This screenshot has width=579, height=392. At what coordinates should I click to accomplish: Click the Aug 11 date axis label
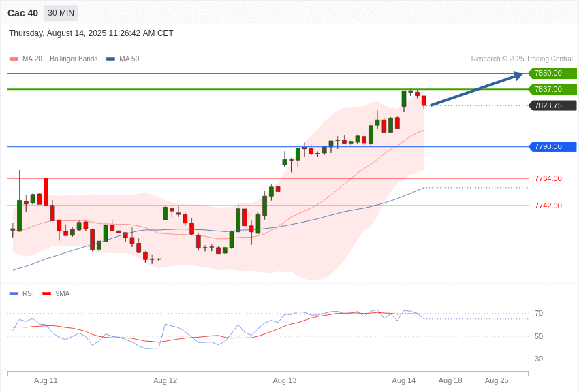point(46,380)
